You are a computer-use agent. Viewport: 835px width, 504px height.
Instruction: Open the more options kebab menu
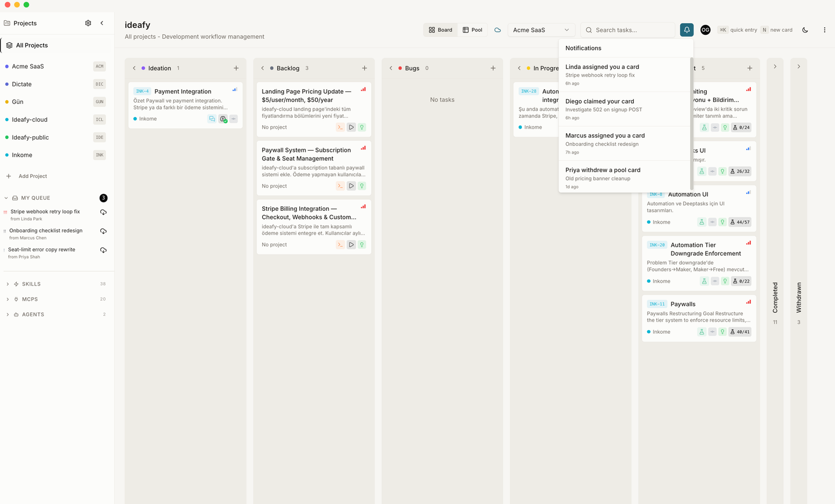(825, 30)
